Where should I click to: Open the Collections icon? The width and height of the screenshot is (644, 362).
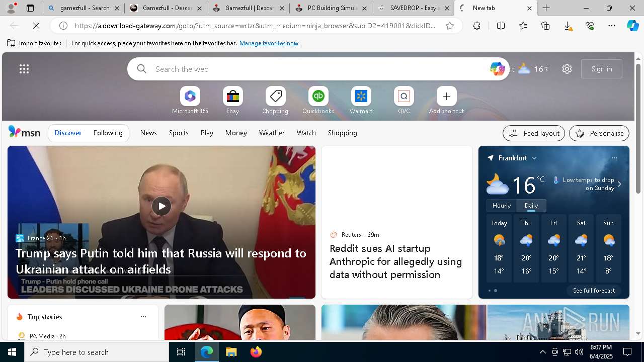545,26
